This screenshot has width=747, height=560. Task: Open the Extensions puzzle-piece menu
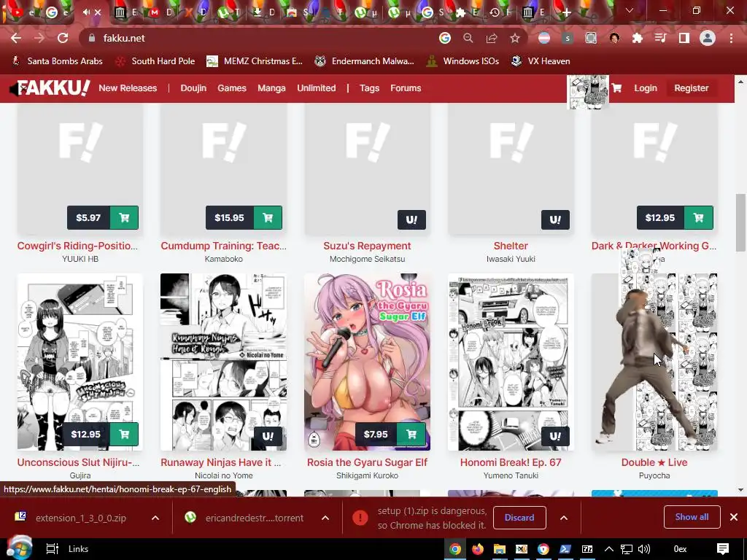638,38
